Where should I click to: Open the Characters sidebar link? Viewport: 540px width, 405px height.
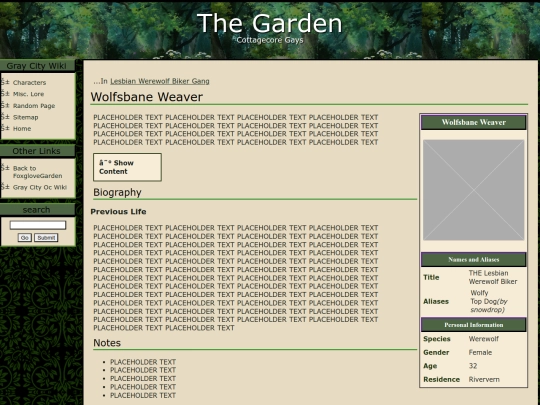pos(29,83)
